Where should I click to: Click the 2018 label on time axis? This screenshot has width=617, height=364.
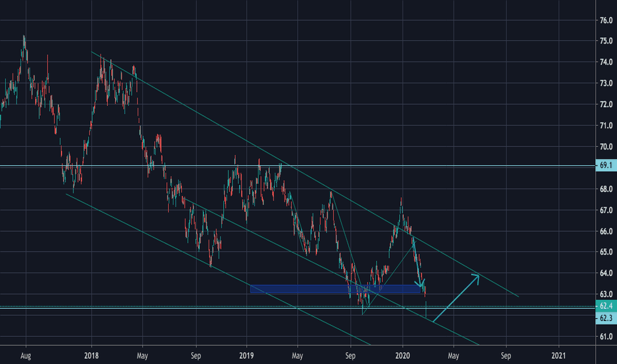tap(91, 356)
